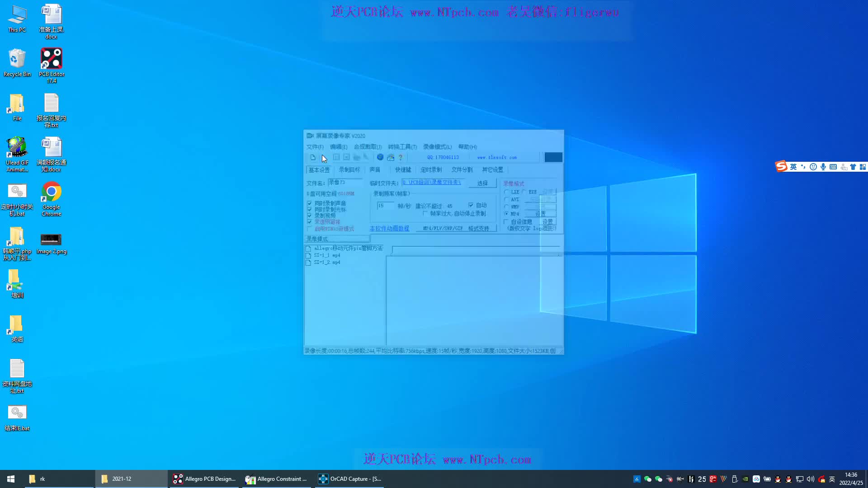Open the 合成截取(J) menu
This screenshot has width=868, height=488.
[368, 147]
